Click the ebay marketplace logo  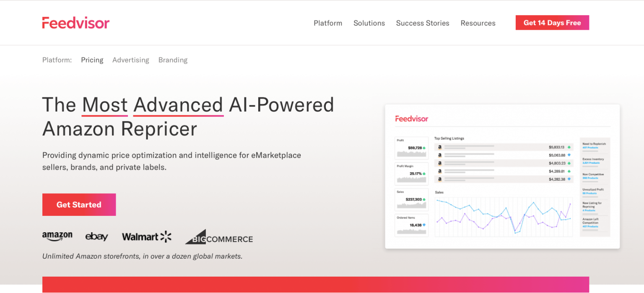97,236
